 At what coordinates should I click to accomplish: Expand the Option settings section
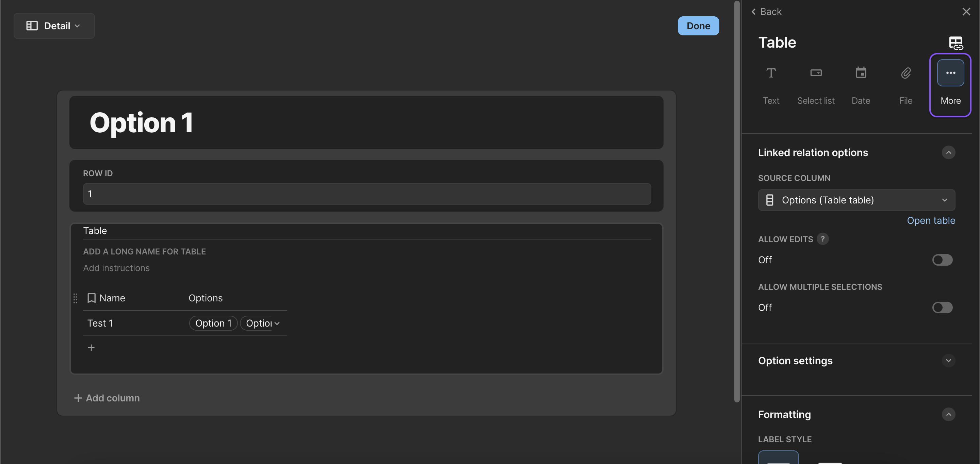tap(948, 361)
